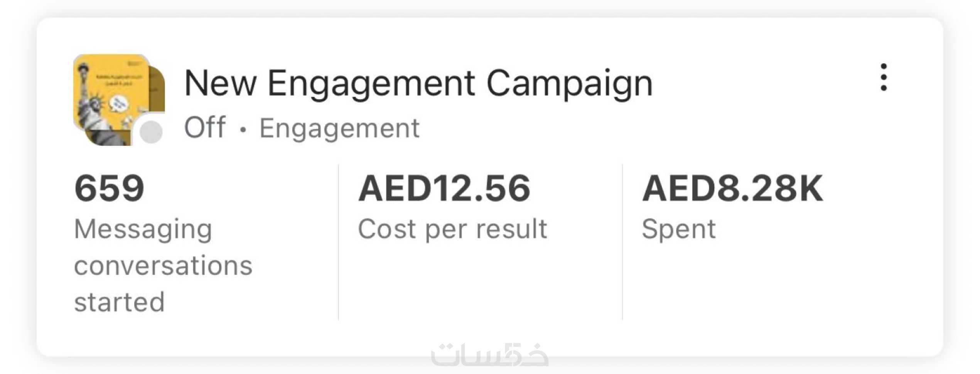Click the 659 results number

[109, 189]
